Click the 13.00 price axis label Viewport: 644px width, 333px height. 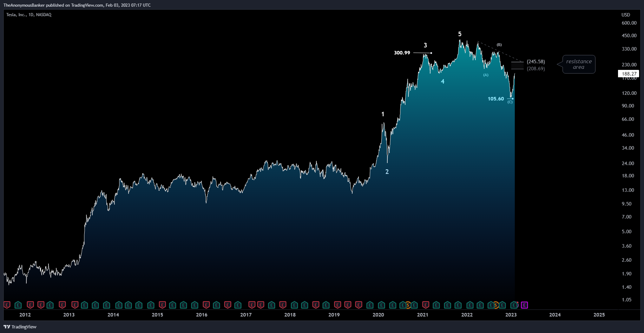coord(628,190)
